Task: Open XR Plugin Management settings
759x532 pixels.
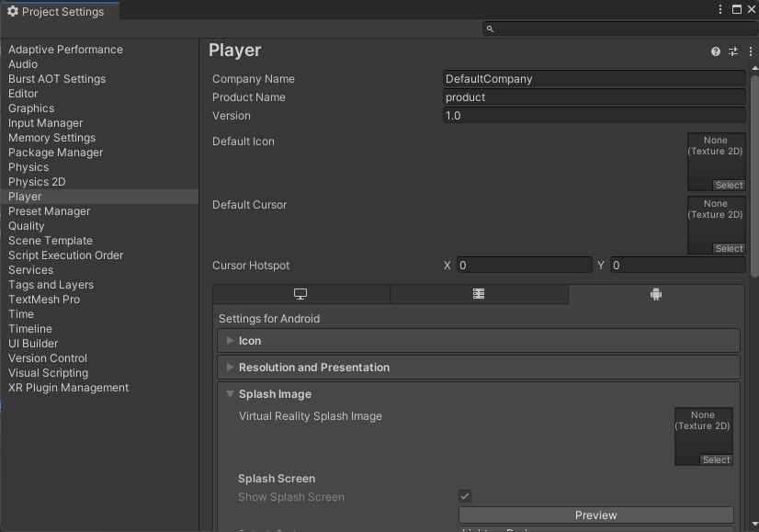Action: click(99, 388)
